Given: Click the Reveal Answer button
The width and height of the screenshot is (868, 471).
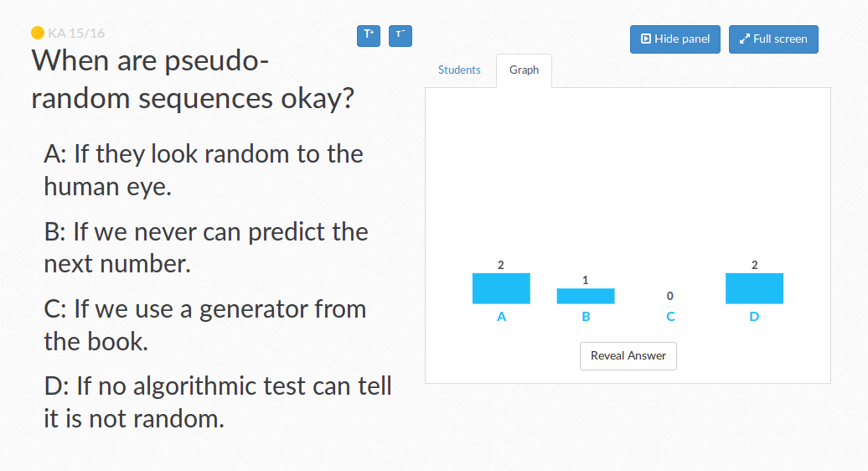Looking at the screenshot, I should (628, 356).
